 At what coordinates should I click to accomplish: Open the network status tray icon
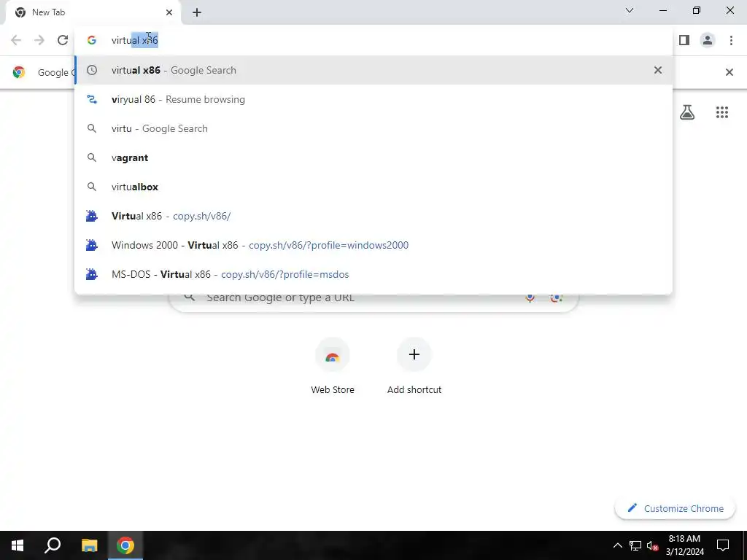(x=635, y=545)
